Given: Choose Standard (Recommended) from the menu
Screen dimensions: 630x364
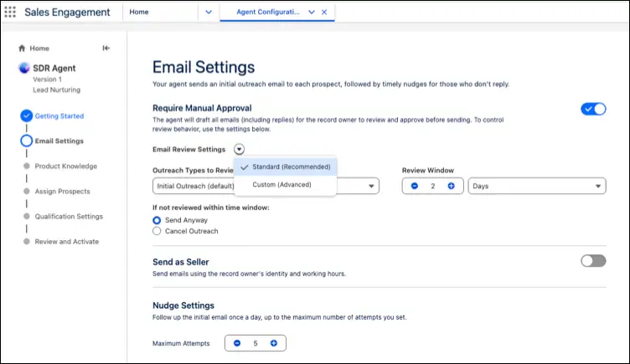Looking at the screenshot, I should tap(286, 167).
